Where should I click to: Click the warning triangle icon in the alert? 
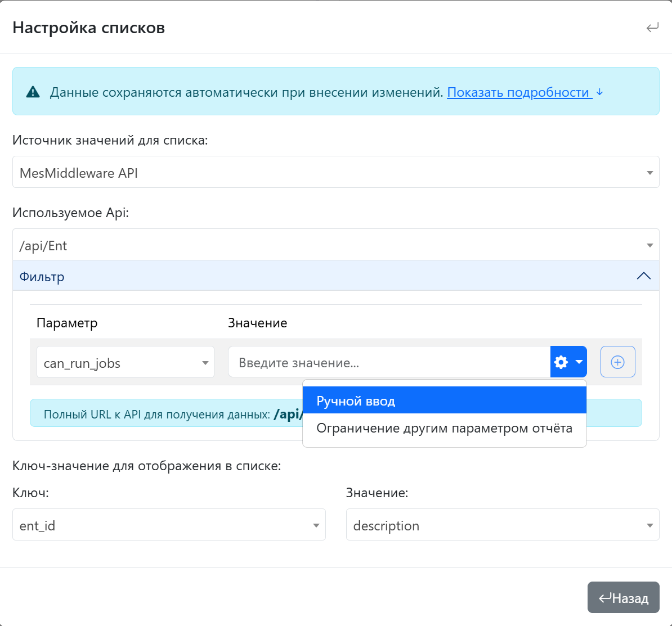coord(33,92)
